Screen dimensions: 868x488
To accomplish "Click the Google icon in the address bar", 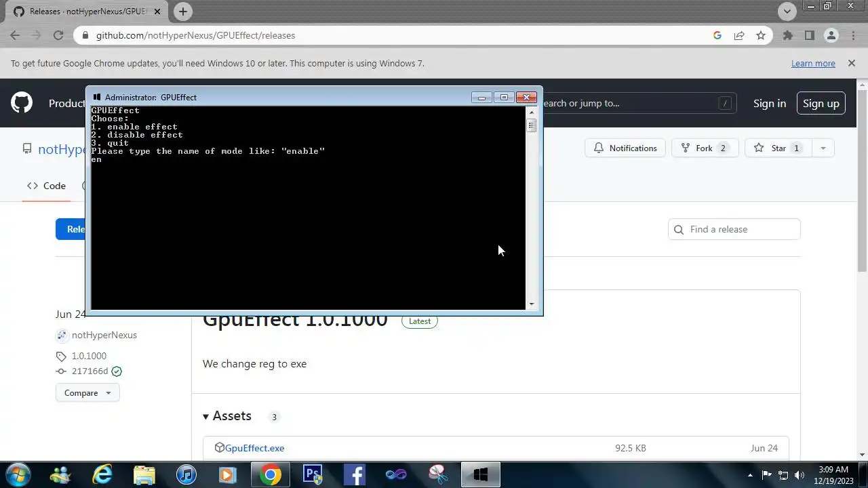I will pos(717,35).
